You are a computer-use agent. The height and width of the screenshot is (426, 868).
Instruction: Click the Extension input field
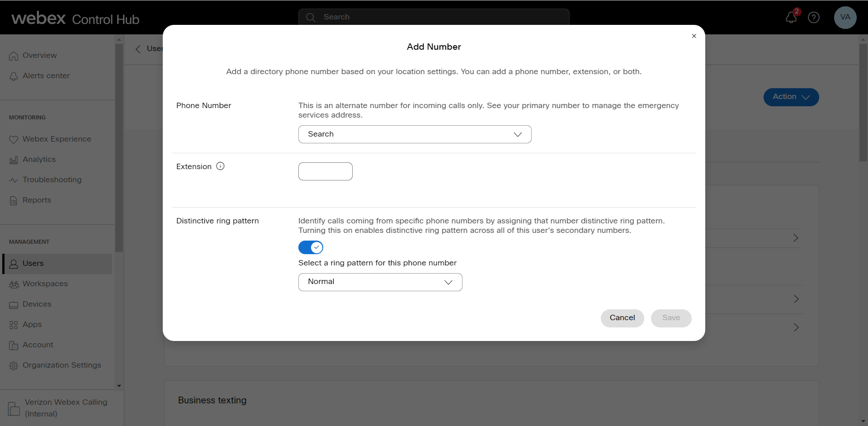pos(325,171)
